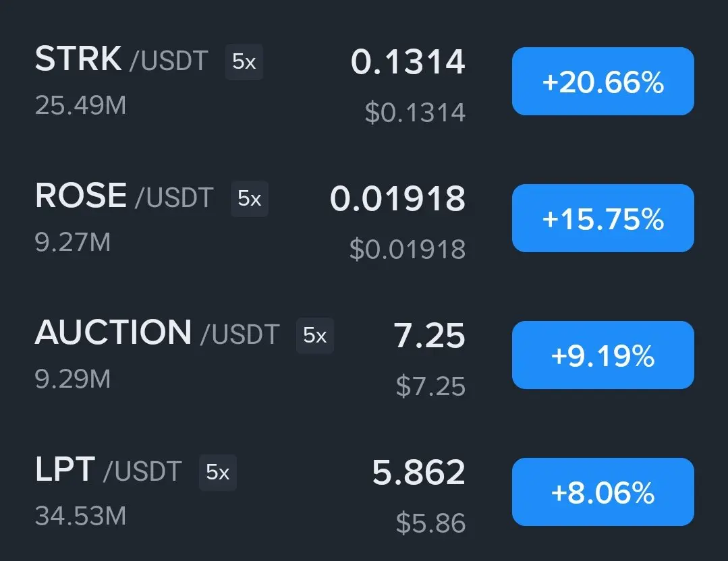The width and height of the screenshot is (728, 561).
Task: Click the 25.49M volume under STRK
Action: point(81,105)
